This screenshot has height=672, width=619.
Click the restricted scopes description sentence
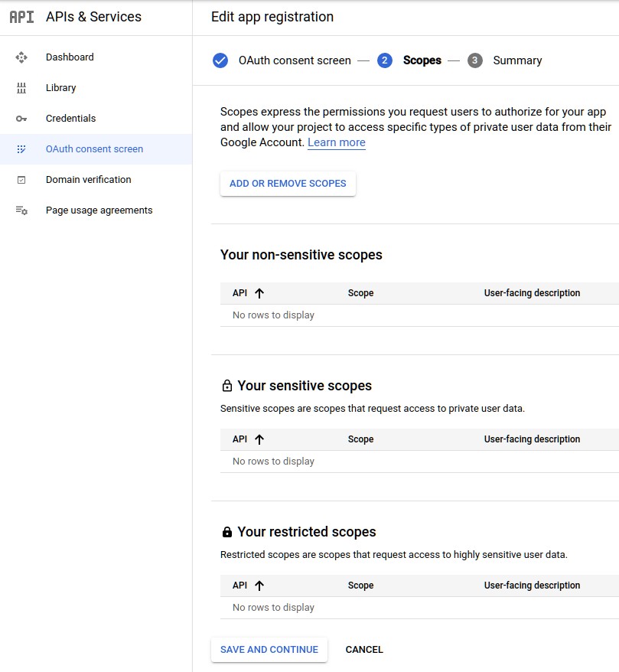pyautogui.click(x=394, y=555)
